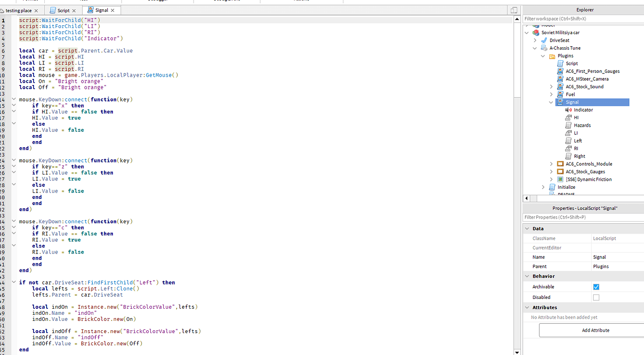Click the Explorer horizontal scroll left arrow
The height and width of the screenshot is (355, 644).
pos(526,199)
